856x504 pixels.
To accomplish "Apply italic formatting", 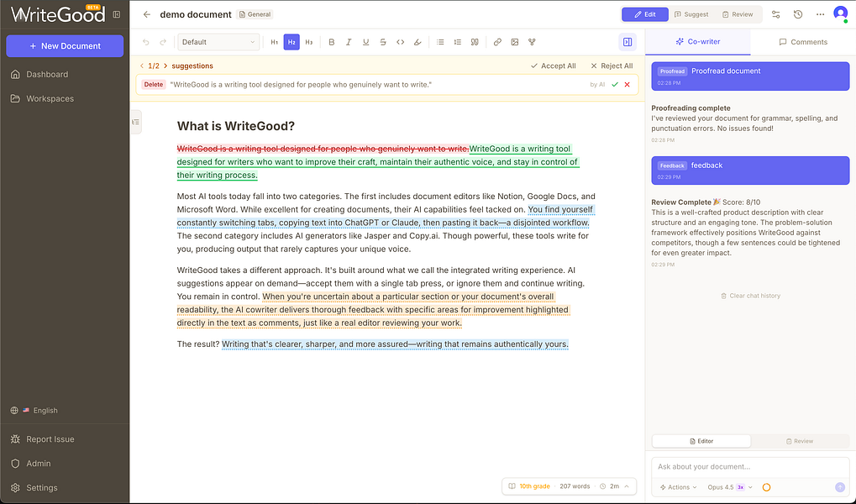I will [x=349, y=42].
